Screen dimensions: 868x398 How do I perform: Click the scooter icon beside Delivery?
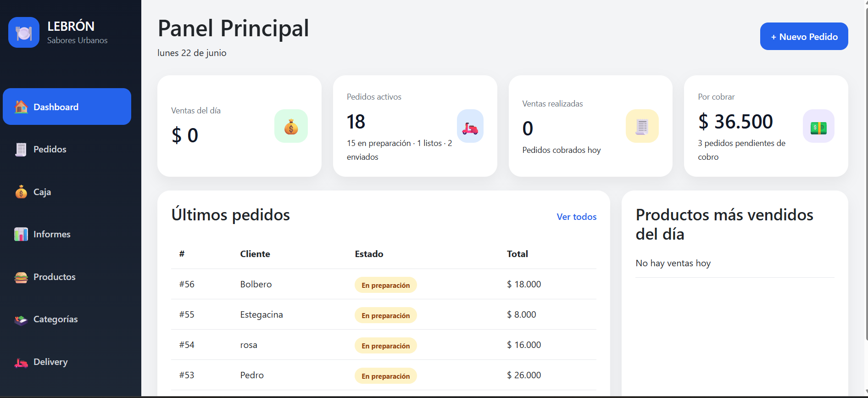pyautogui.click(x=21, y=362)
